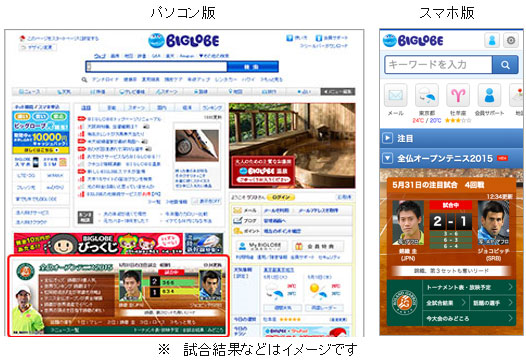
Task: Open the 全試合結果 link
Action: pyautogui.click(x=445, y=303)
